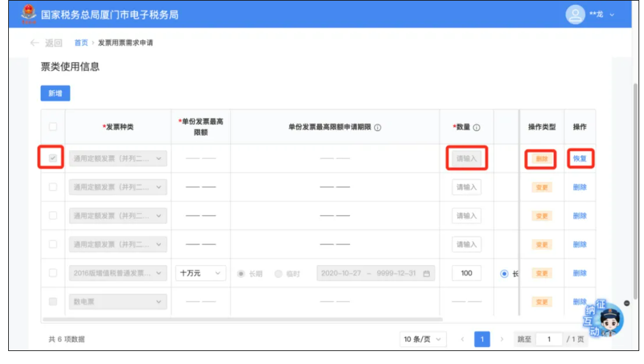This screenshot has width=644, height=364.
Task: Click the orange 删除 tag in 恢复 row
Action: [542, 158]
